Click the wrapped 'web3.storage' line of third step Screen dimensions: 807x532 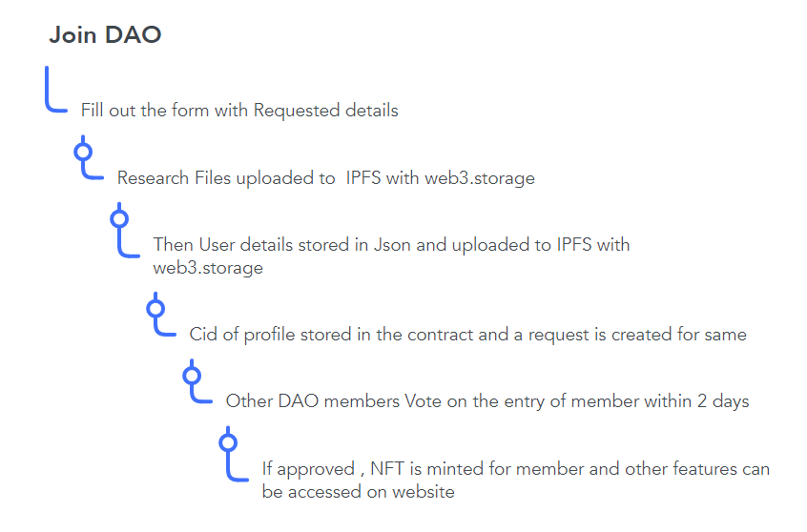[x=208, y=268]
